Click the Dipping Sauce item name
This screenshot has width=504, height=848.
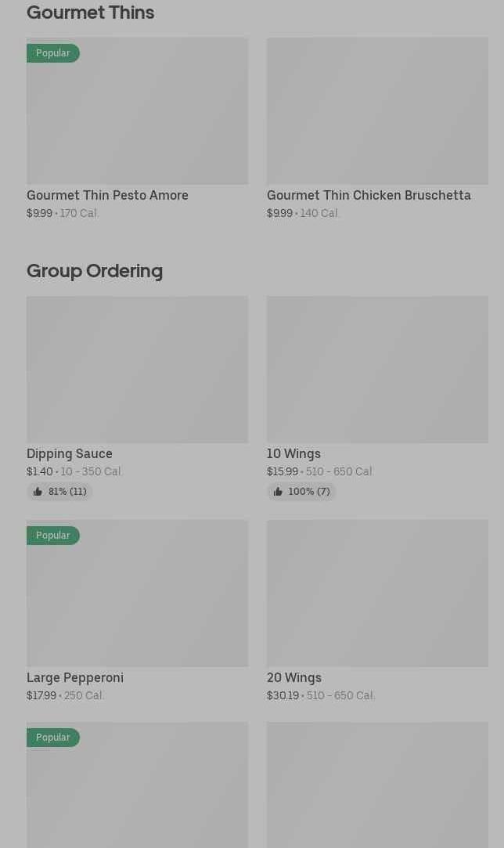[70, 454]
